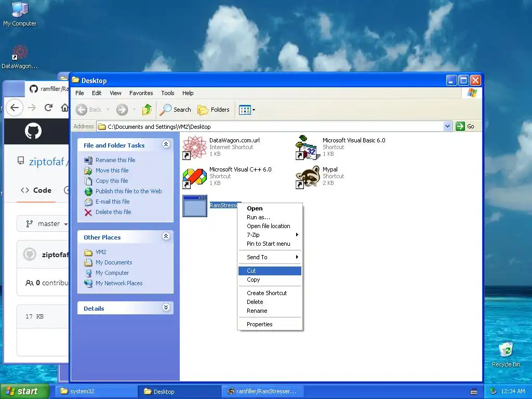Click Copy this file task

112,181
